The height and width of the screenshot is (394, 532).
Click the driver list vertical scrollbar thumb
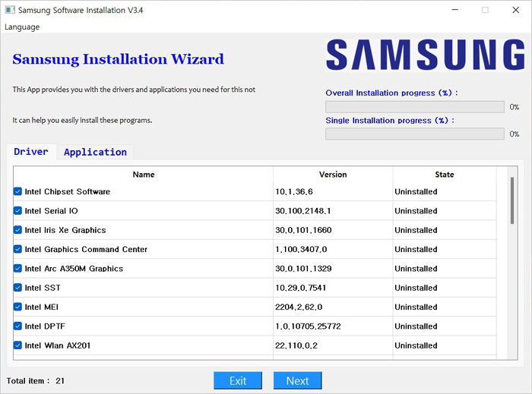coord(512,200)
